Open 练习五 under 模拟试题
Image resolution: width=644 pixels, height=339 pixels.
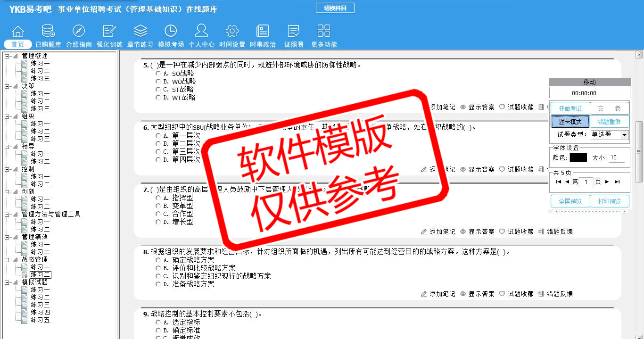[x=40, y=320]
